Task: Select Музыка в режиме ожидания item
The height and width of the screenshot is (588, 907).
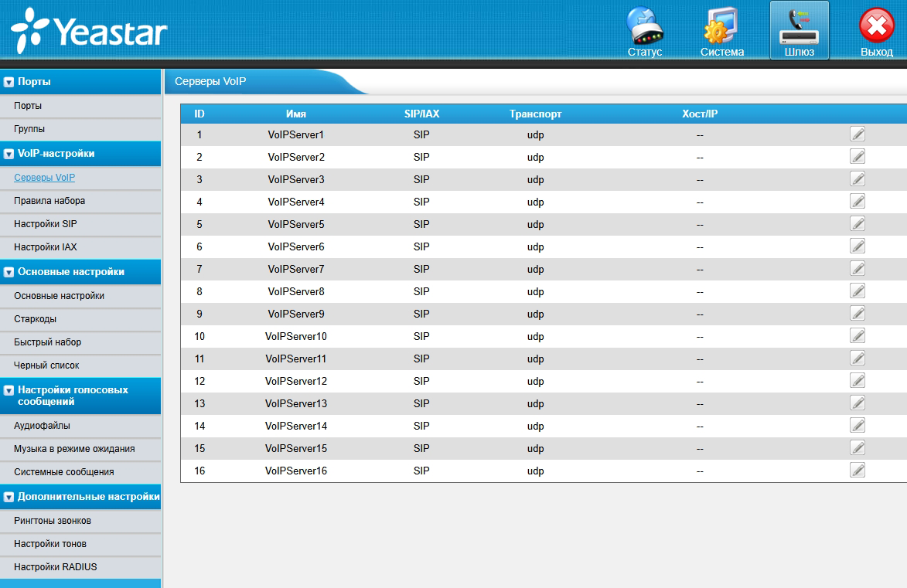Action: [74, 449]
